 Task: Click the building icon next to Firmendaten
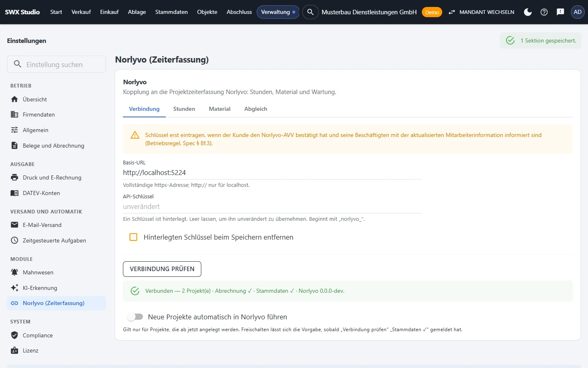[15, 114]
